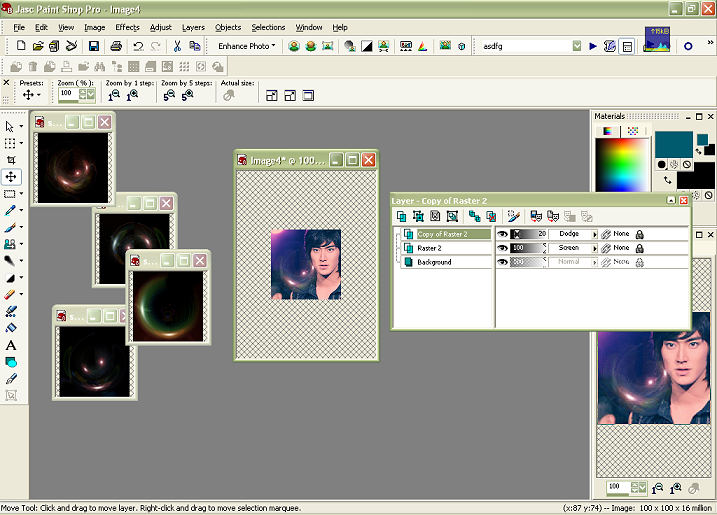Select the Preset Shape tool
This screenshot has width=717, height=515.
pos(11,363)
